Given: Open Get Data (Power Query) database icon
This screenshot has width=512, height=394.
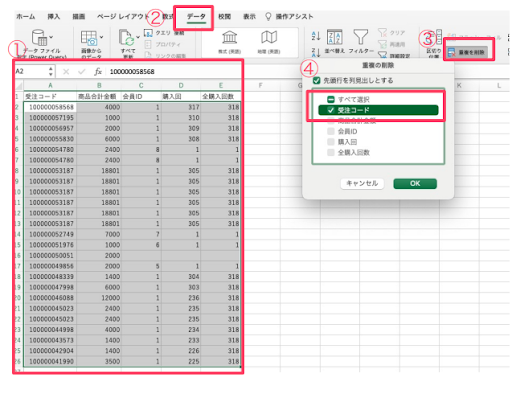Looking at the screenshot, I should [x=39, y=37].
